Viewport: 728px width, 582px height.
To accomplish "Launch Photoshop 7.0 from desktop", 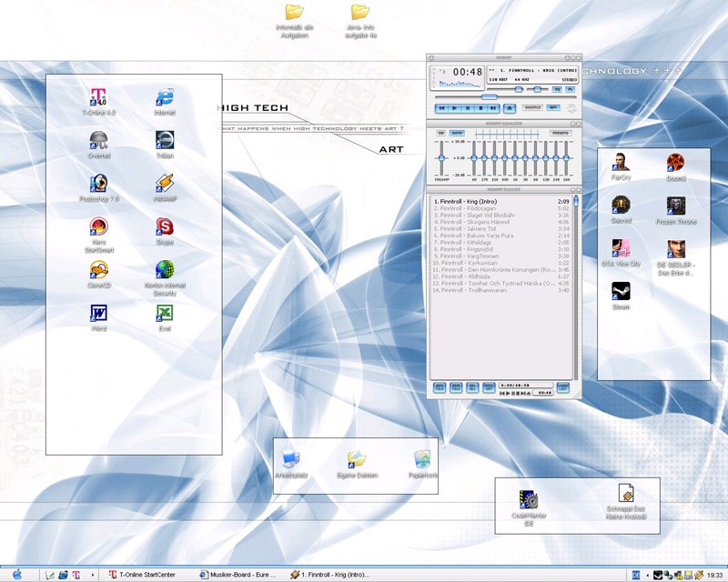I will (x=98, y=188).
